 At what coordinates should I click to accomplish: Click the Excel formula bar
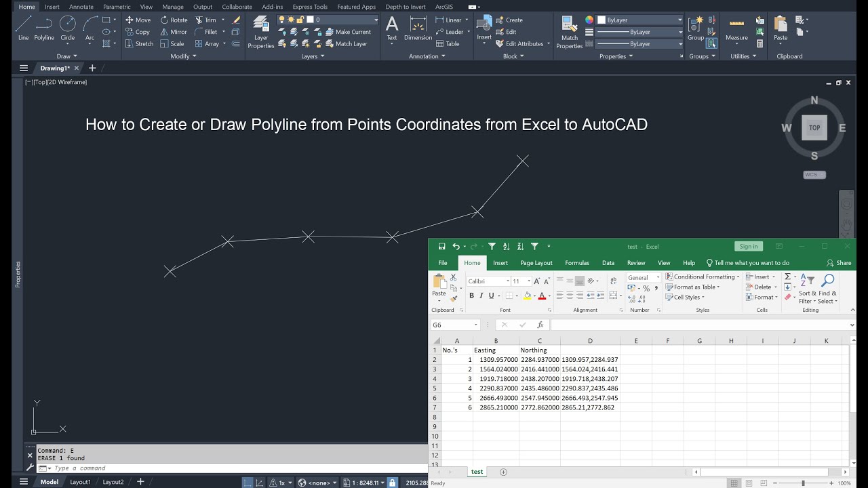pyautogui.click(x=698, y=325)
